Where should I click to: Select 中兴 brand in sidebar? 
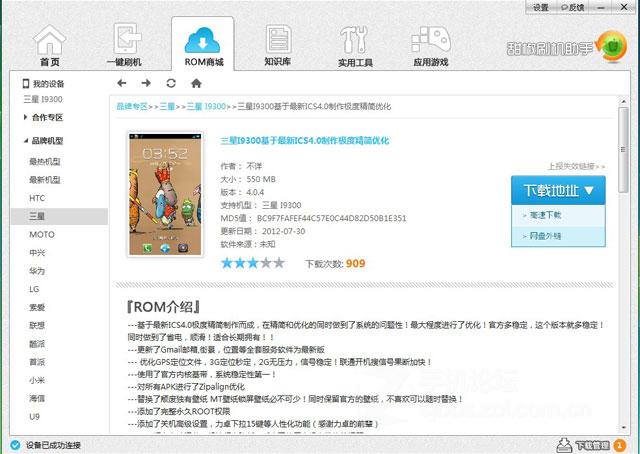pos(37,253)
